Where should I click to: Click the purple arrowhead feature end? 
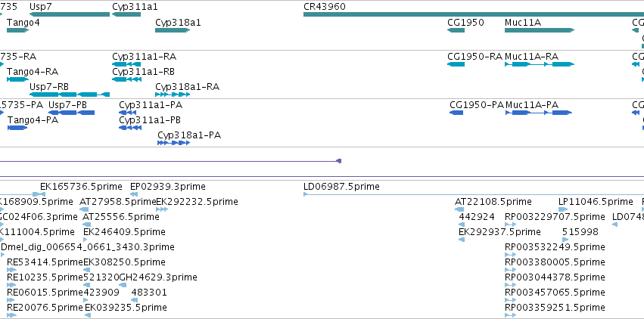339,160
